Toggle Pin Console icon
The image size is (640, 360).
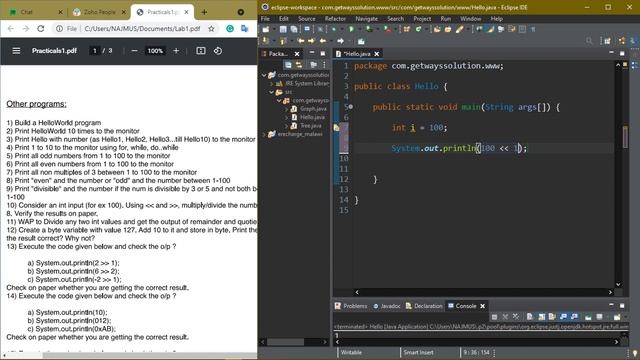click(x=588, y=317)
